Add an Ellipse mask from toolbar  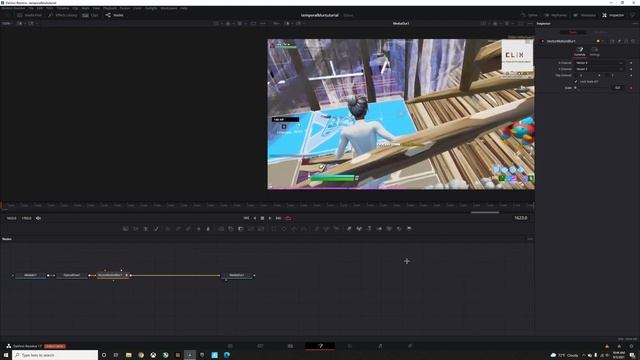pos(284,229)
